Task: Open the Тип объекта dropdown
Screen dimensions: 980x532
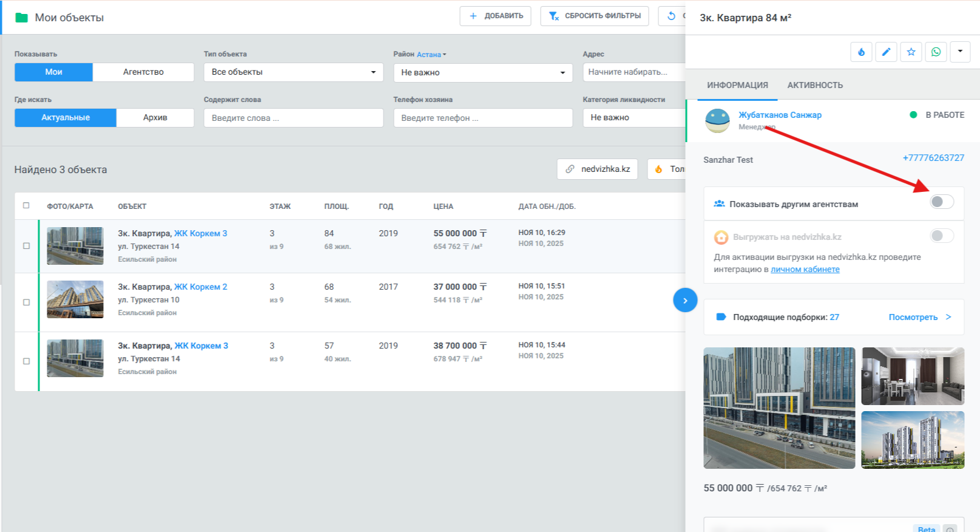Action: click(x=293, y=72)
